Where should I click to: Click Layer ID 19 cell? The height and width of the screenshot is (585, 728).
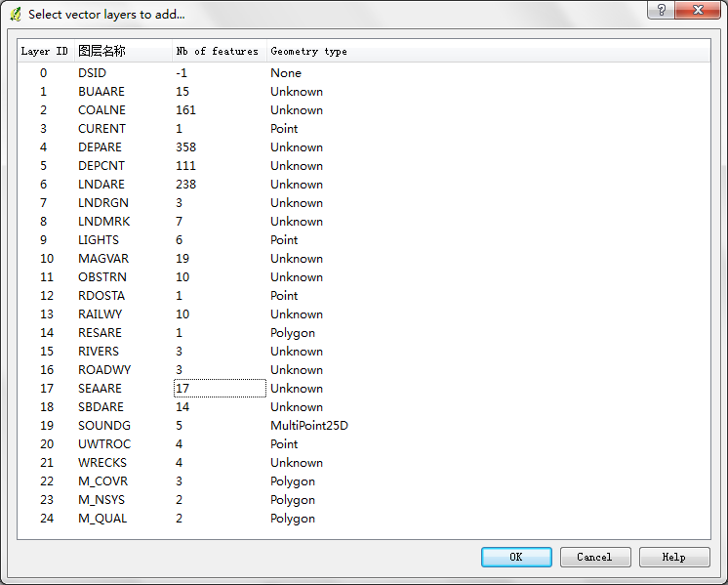47,426
